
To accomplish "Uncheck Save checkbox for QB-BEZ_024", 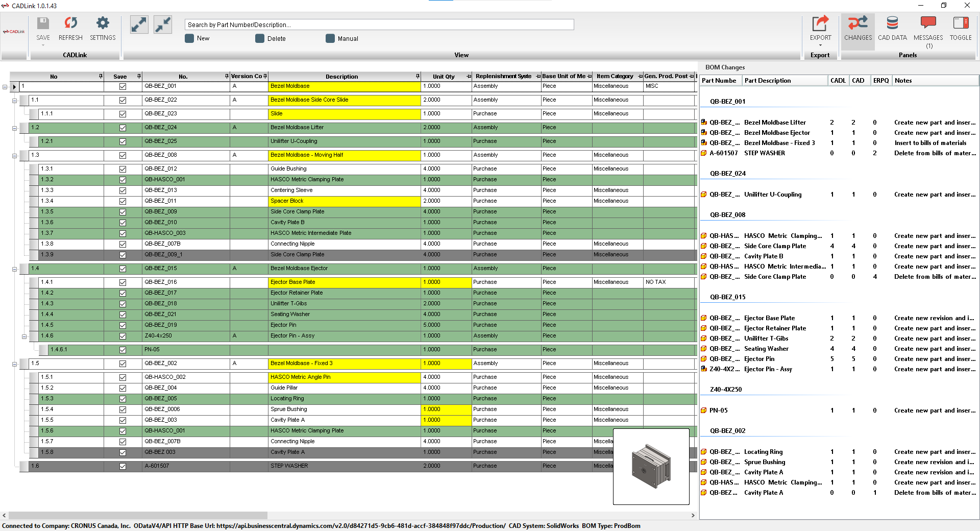I will pos(122,128).
